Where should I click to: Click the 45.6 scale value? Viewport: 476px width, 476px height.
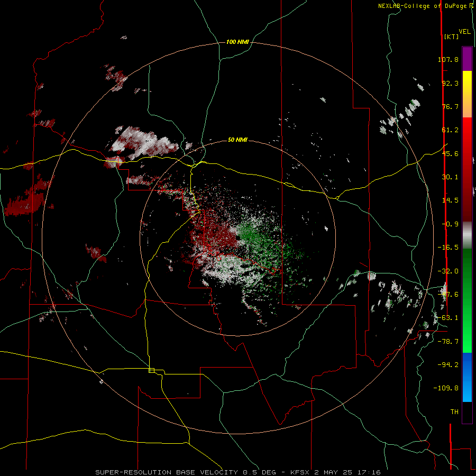tap(450, 153)
